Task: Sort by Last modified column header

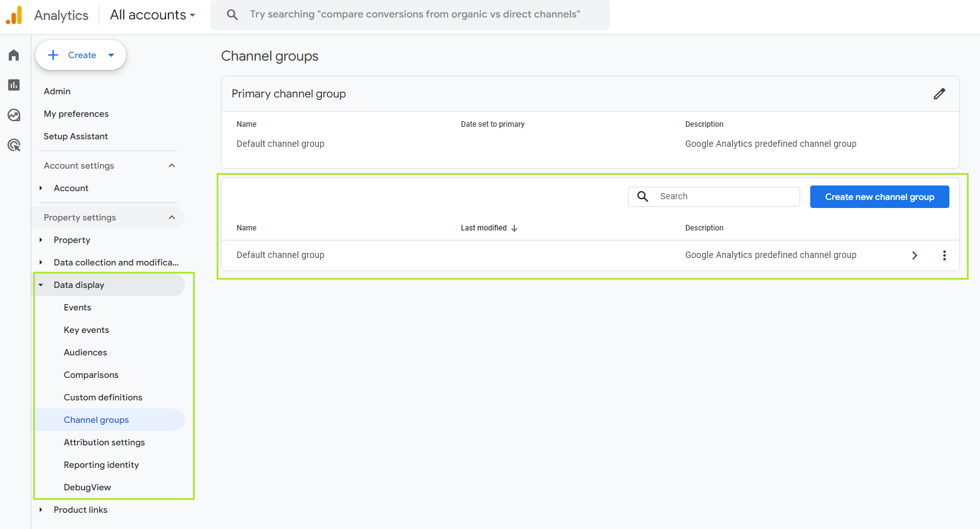Action: 484,228
